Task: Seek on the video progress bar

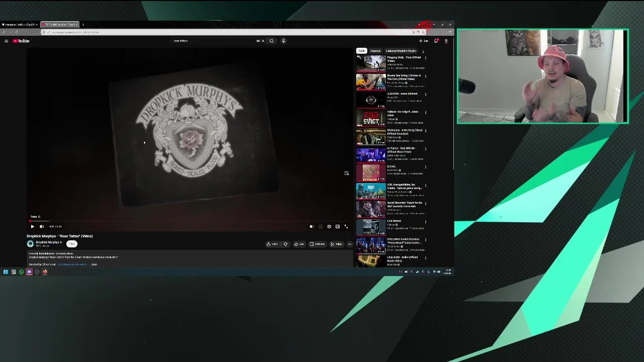Action: (190, 221)
